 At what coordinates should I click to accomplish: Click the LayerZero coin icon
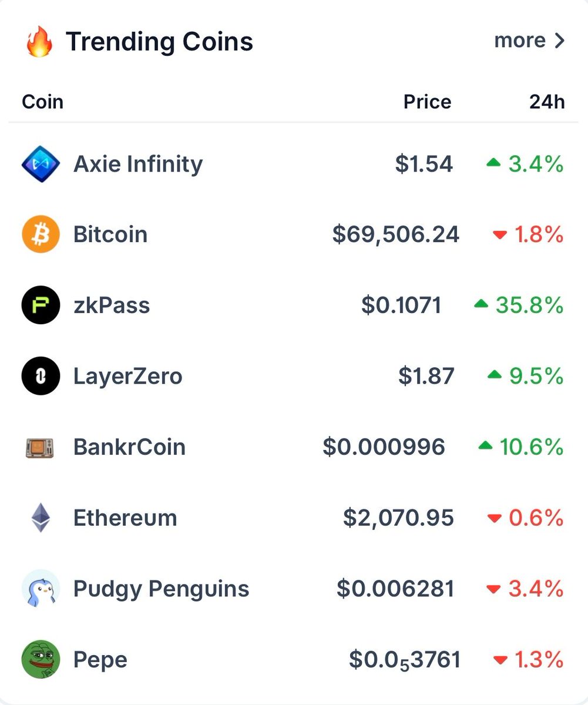pos(41,376)
